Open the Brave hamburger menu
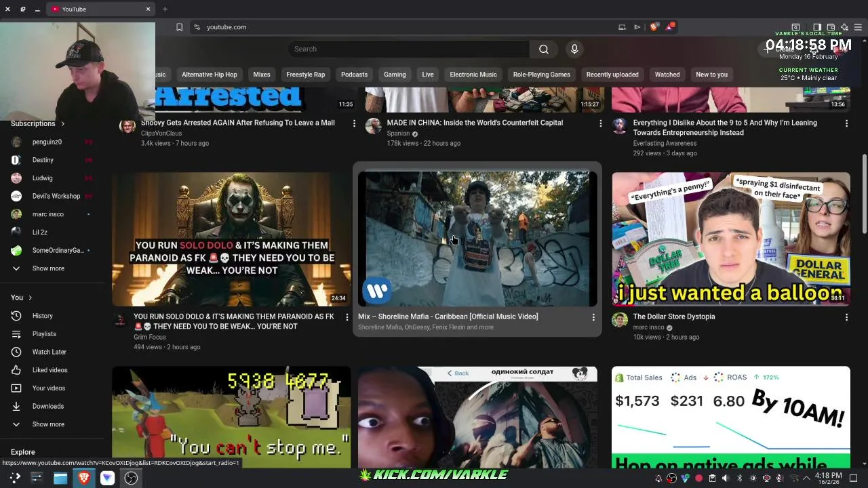The height and width of the screenshot is (488, 868). [858, 27]
